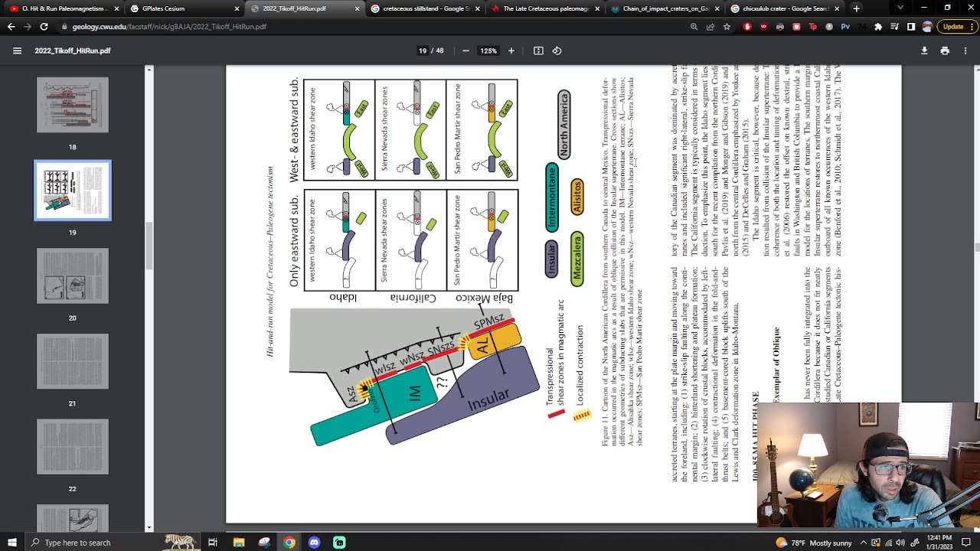
Task: Open Task View on the taskbar
Action: coord(213,543)
